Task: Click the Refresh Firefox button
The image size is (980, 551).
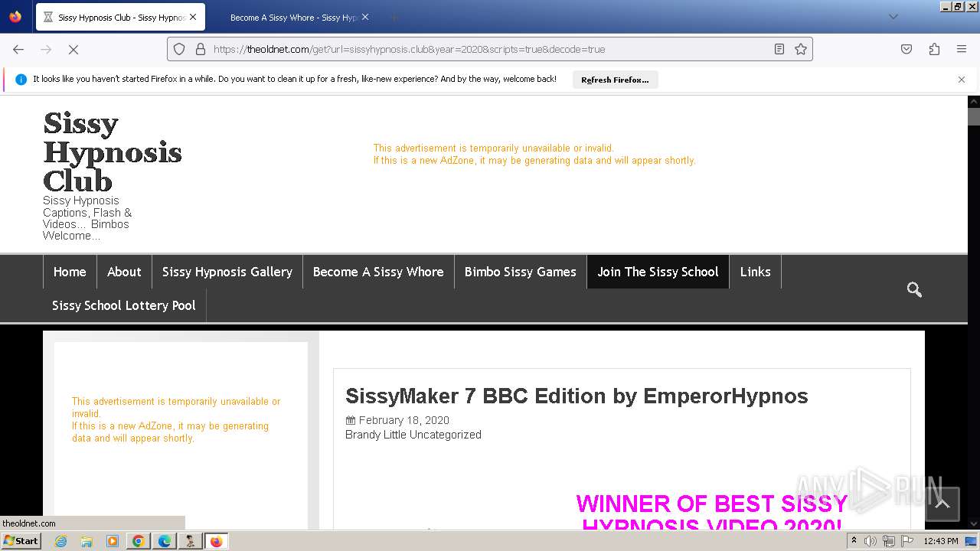Action: [x=615, y=80]
